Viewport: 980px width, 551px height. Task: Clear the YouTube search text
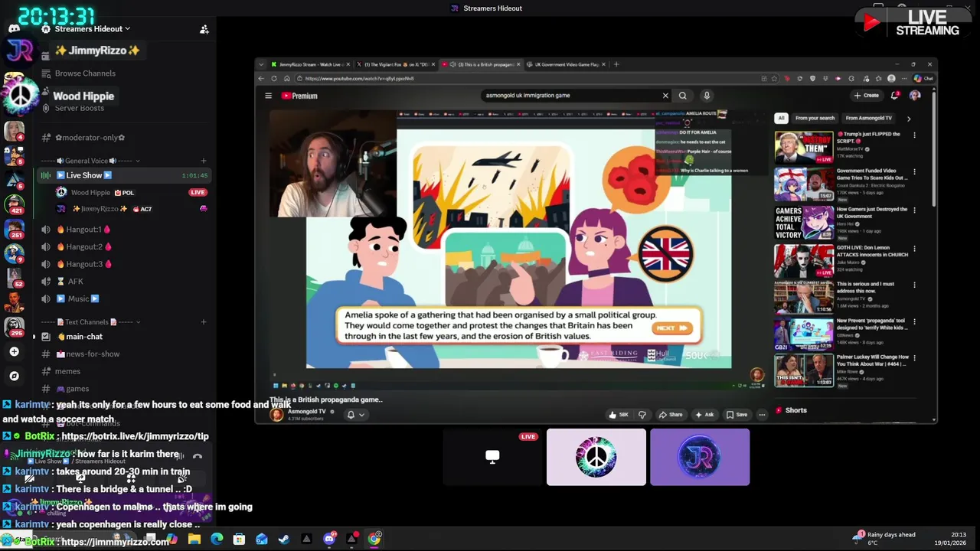point(665,96)
